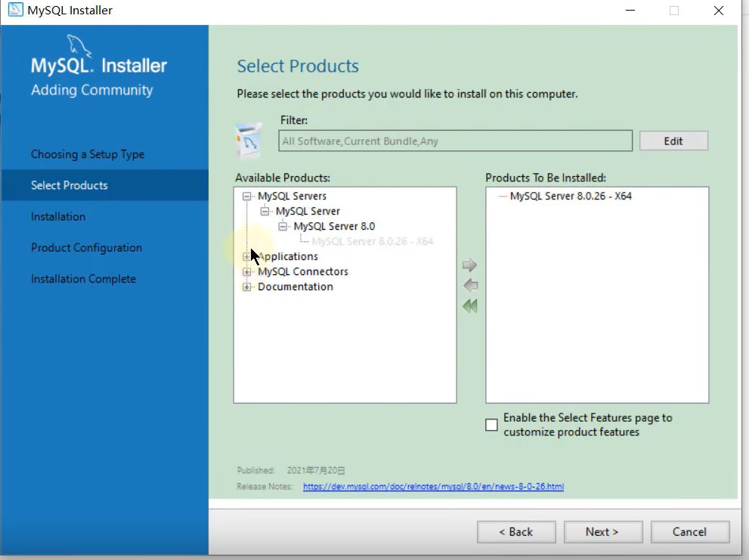Click the filter product box icon
Screen dimensions: 749x560
249,141
